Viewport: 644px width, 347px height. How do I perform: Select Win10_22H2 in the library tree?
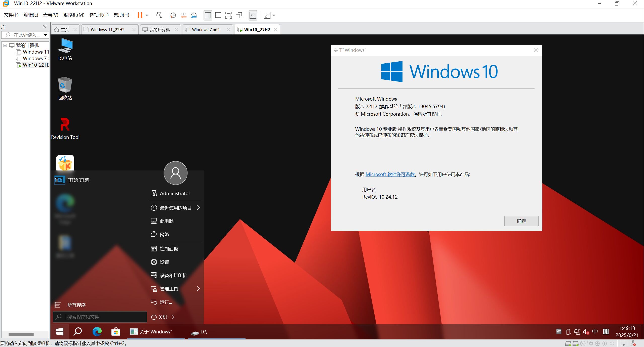32,65
